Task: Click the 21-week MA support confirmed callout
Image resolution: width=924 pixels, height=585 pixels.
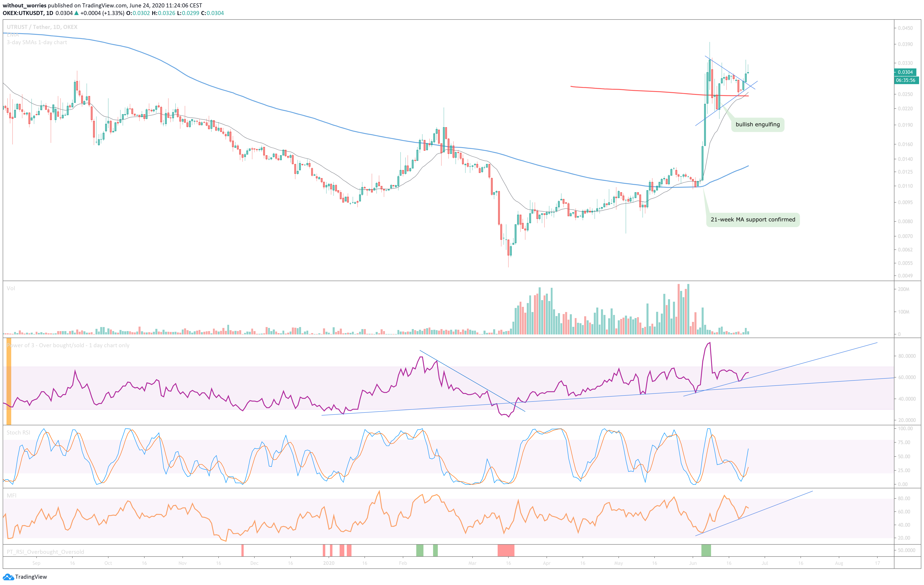Action: tap(753, 220)
